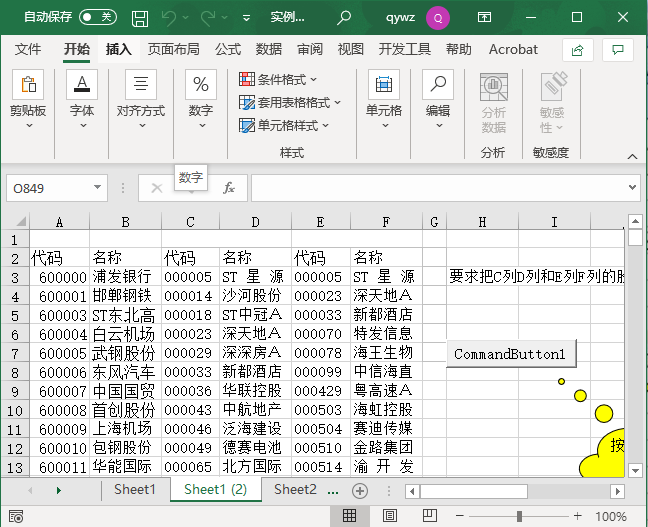The width and height of the screenshot is (648, 527).
Task: Switch to the Sheet2 worksheet tab
Action: (x=295, y=490)
